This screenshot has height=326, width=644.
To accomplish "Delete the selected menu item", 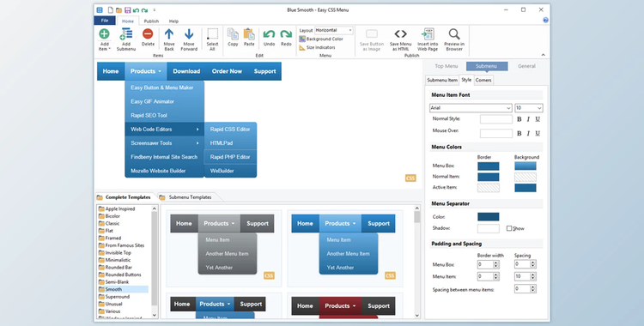I will point(148,34).
